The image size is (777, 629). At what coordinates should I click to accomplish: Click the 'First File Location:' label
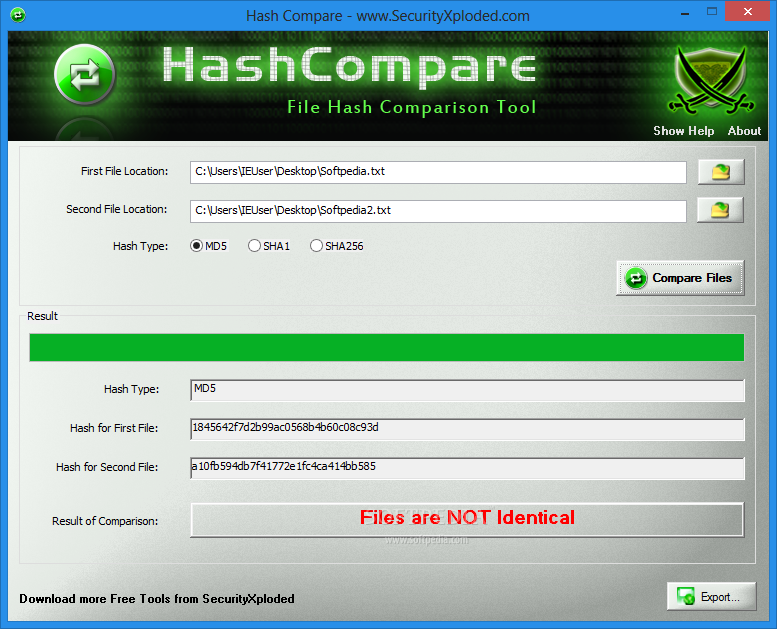tap(124, 172)
